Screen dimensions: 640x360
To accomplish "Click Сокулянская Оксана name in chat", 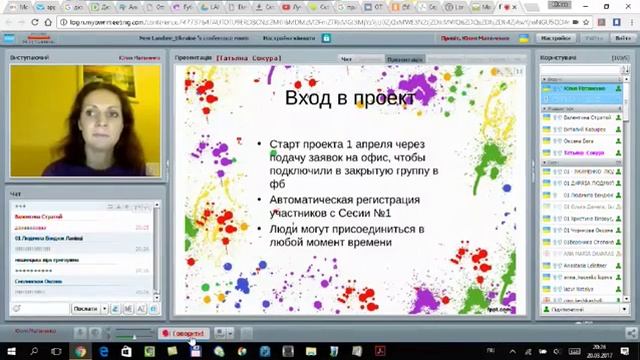I will point(38,282).
